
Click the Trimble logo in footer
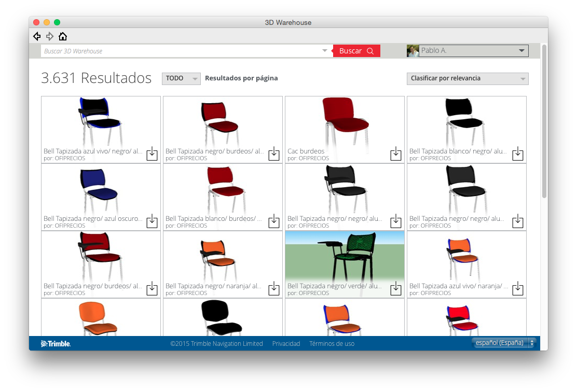click(x=56, y=343)
